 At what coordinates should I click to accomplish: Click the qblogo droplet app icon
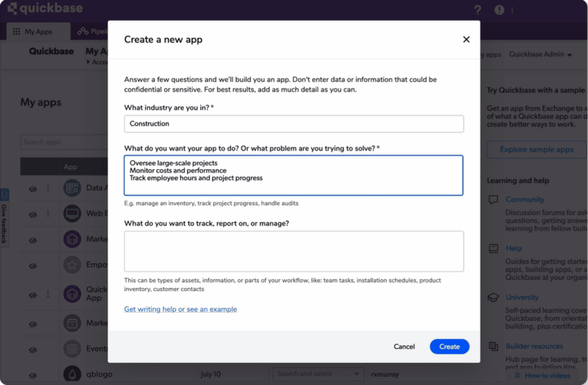(x=72, y=374)
